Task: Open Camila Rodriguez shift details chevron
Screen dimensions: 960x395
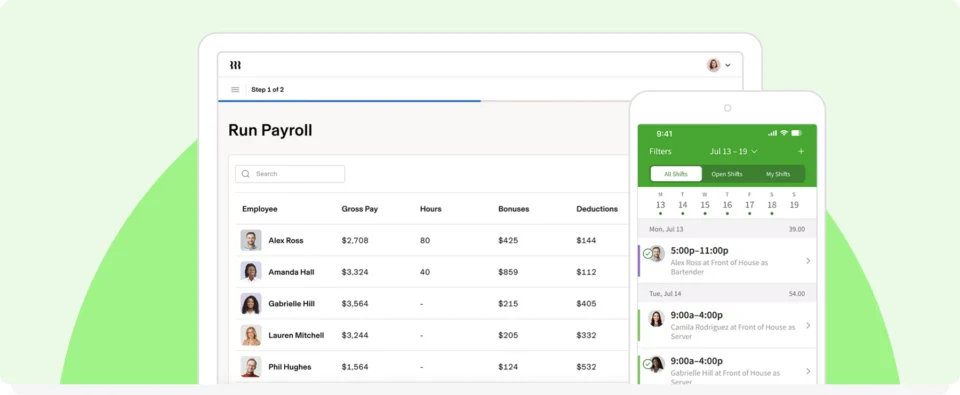Action: pos(808,325)
